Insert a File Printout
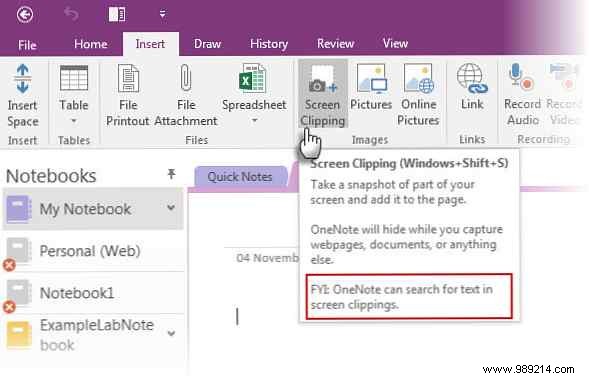 pos(128,96)
